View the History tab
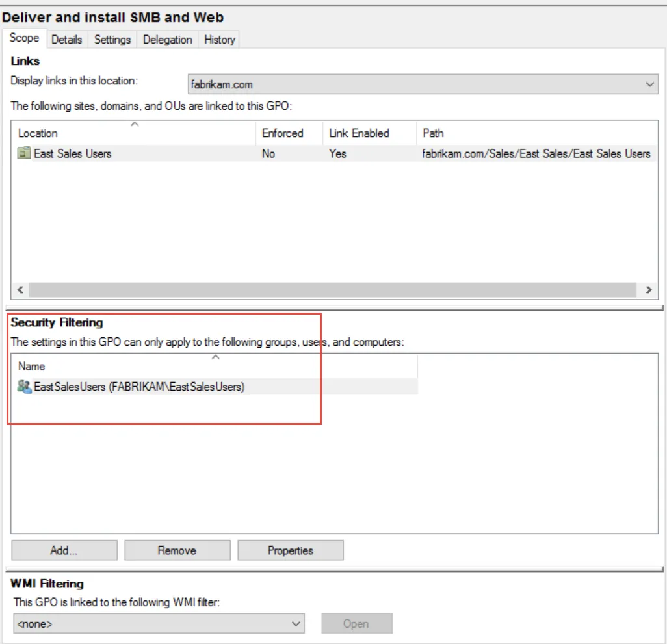This screenshot has width=667, height=644. click(218, 40)
